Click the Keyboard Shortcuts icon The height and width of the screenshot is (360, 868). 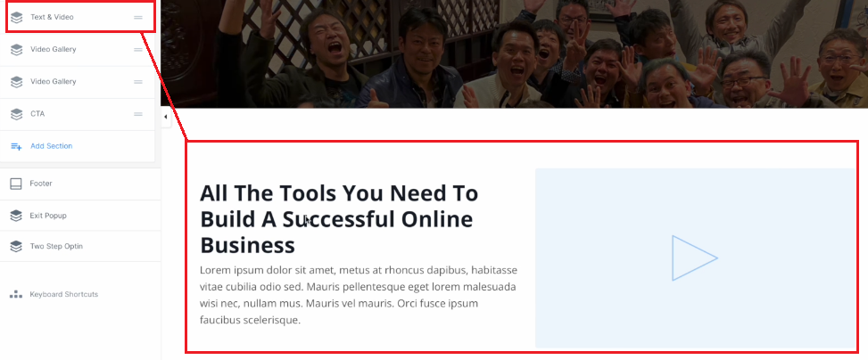16,294
